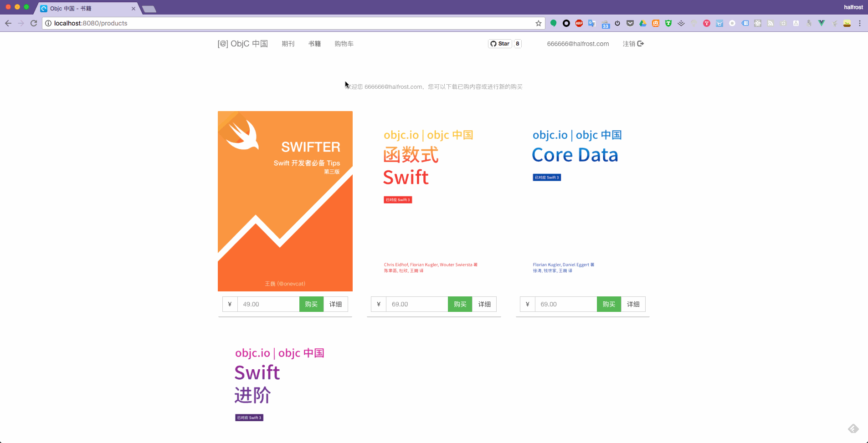The width and height of the screenshot is (868, 443).
Task: Click the SWIFTER book cover
Action: click(x=285, y=201)
